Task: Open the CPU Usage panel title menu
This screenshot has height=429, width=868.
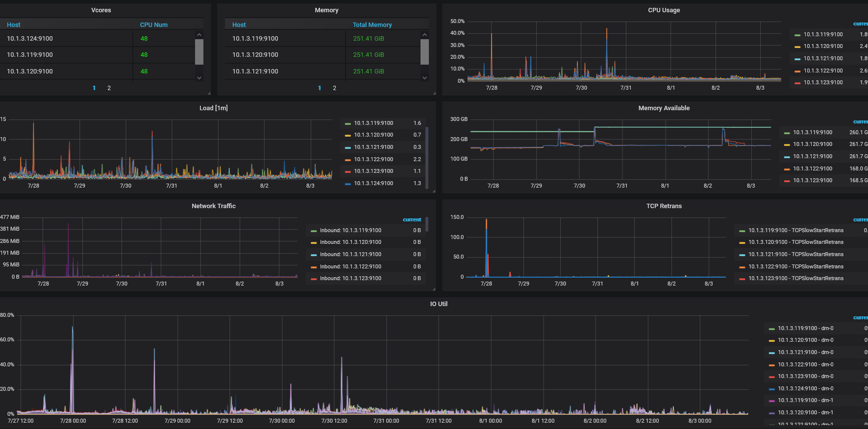Action: click(664, 10)
